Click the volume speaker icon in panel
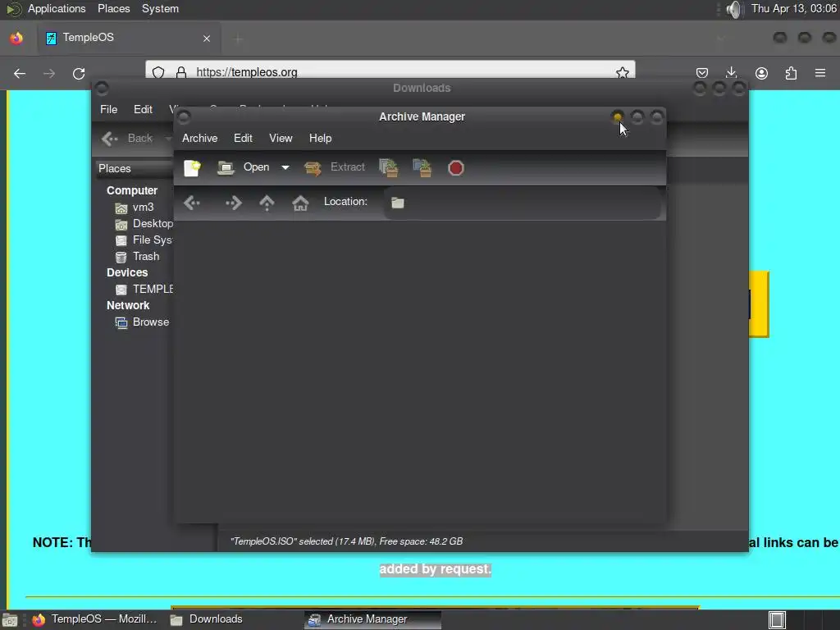840x630 pixels. tap(734, 9)
